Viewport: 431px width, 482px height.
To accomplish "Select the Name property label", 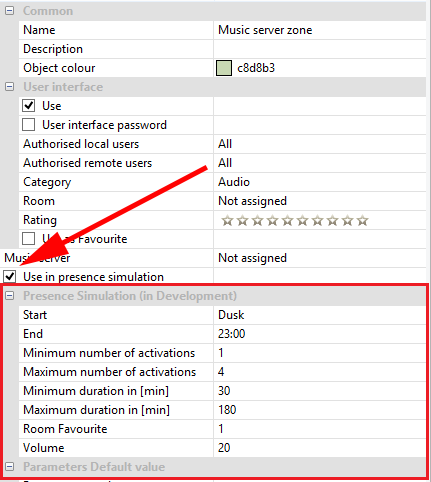I will pyautogui.click(x=39, y=30).
